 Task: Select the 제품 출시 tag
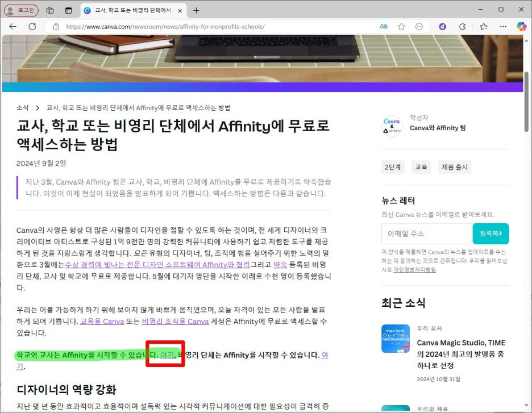coord(455,167)
